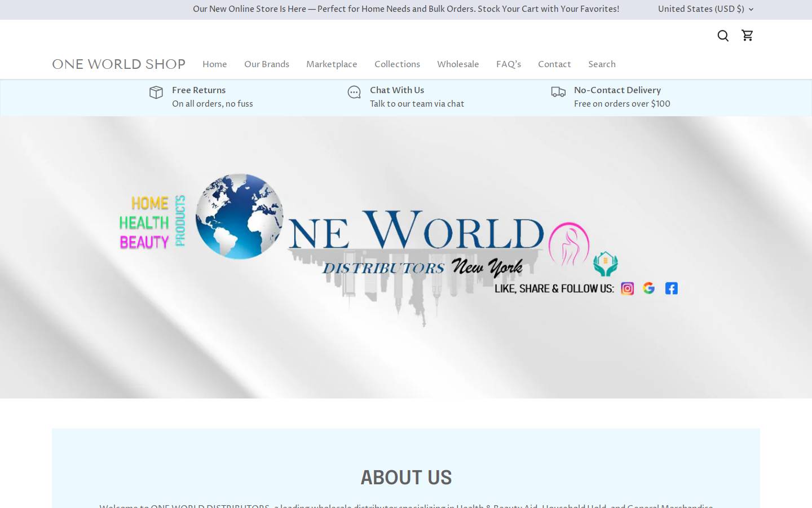
Task: Open the FAQ's menu item
Action: [509, 64]
